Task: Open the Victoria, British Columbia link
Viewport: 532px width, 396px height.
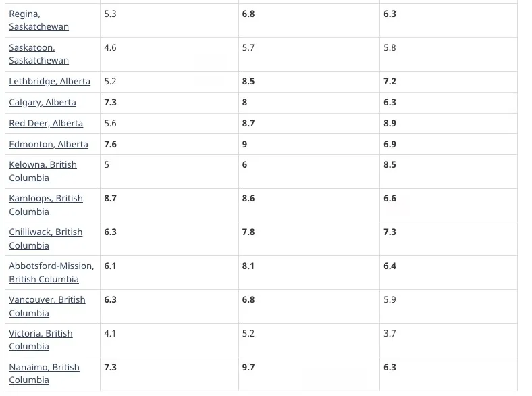Action: point(41,334)
